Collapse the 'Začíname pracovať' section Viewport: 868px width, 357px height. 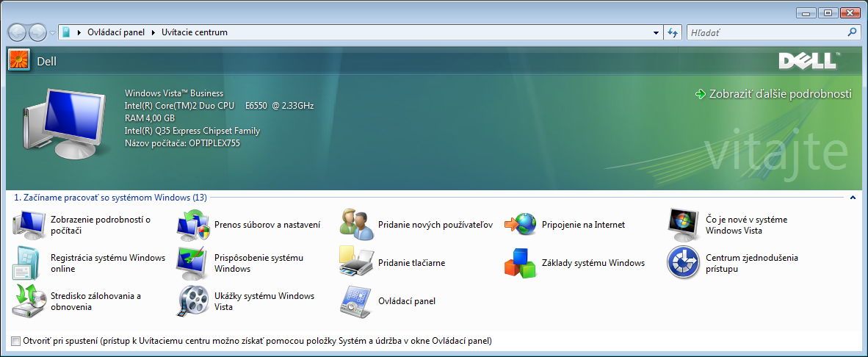pyautogui.click(x=853, y=198)
